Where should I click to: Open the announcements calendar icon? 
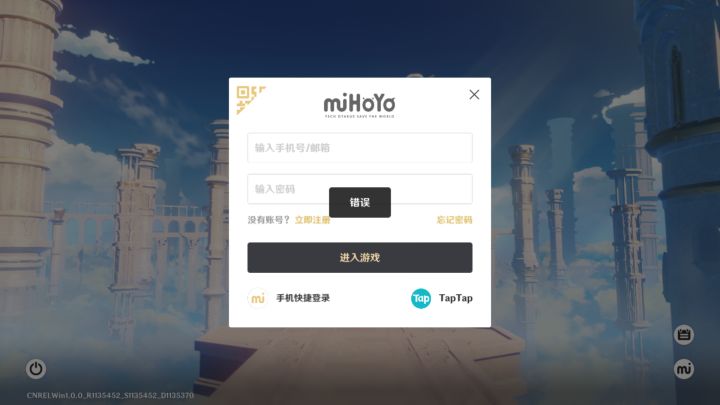tap(684, 335)
